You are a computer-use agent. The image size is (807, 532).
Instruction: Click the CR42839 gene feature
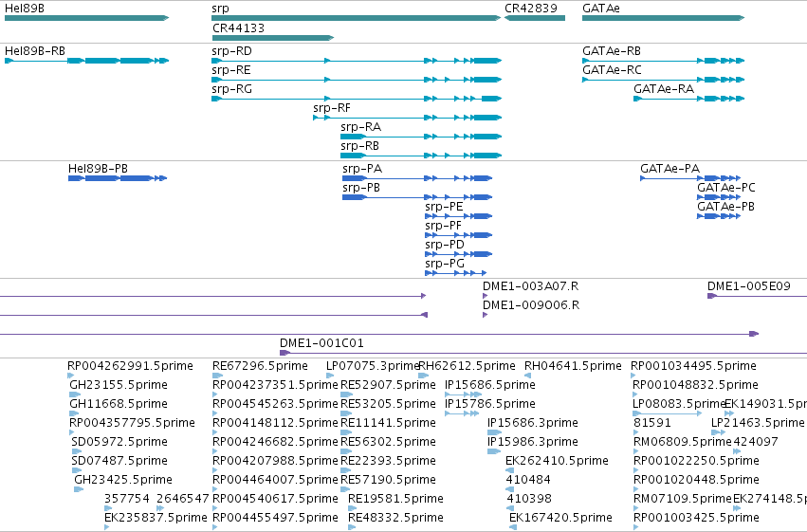click(x=535, y=18)
